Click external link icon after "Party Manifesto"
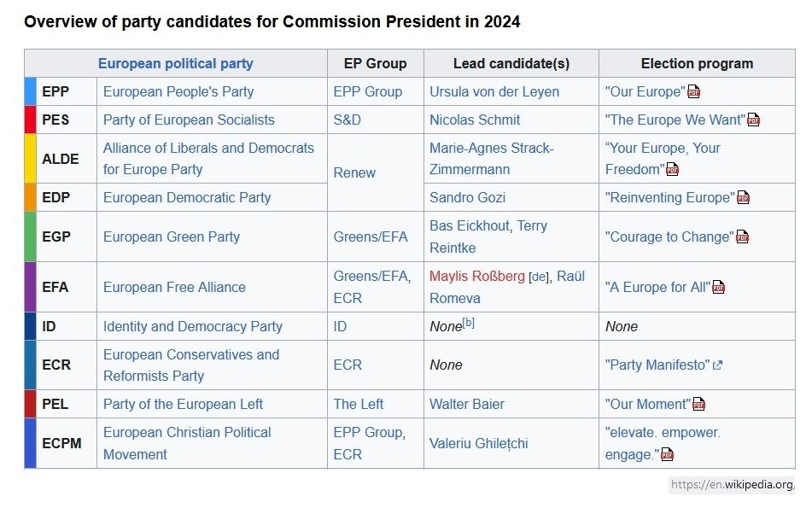This screenshot has width=812, height=508. point(717,365)
